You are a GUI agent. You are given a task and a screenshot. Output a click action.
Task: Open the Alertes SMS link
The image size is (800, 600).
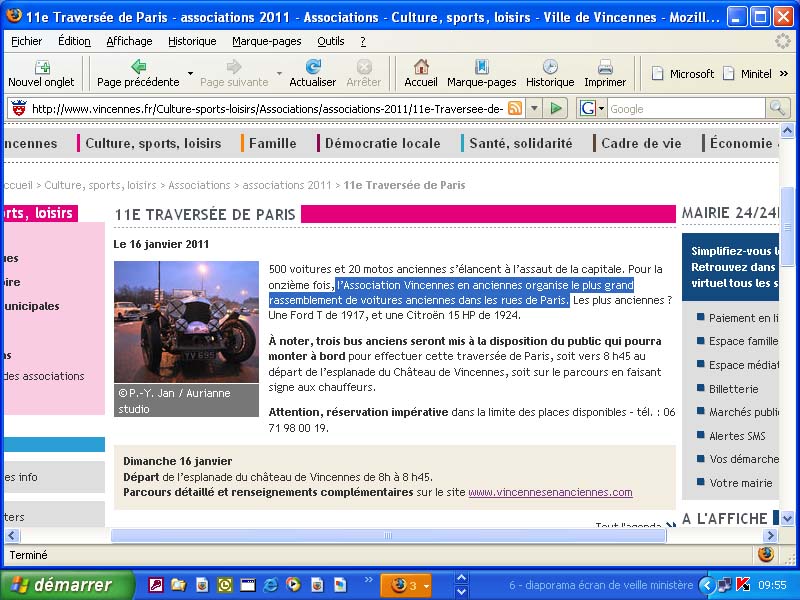pyautogui.click(x=737, y=436)
